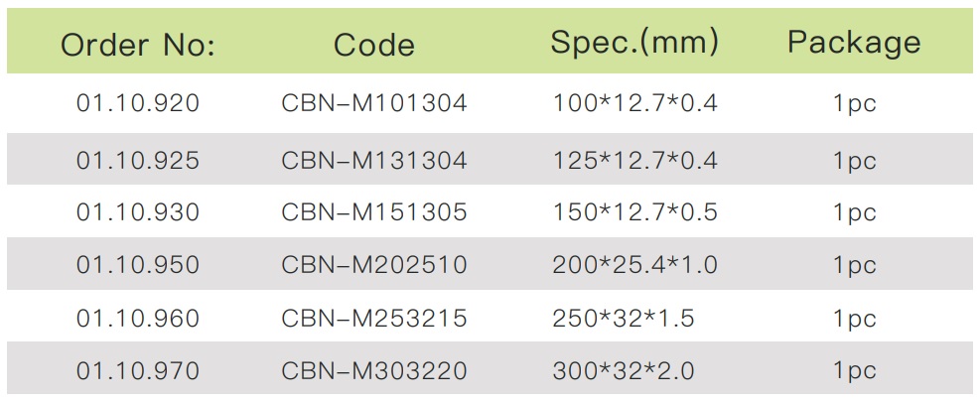980x404 pixels.
Task: Click code CBN-M202510
Action: (373, 265)
